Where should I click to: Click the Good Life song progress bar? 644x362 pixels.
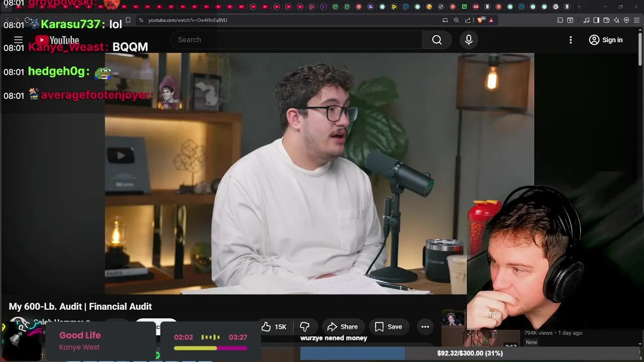(x=210, y=348)
